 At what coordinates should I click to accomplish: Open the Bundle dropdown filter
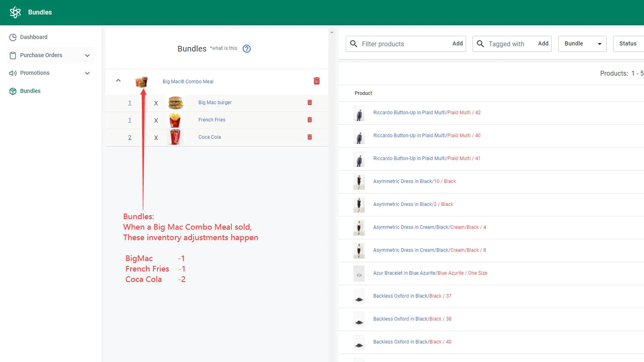pyautogui.click(x=582, y=44)
